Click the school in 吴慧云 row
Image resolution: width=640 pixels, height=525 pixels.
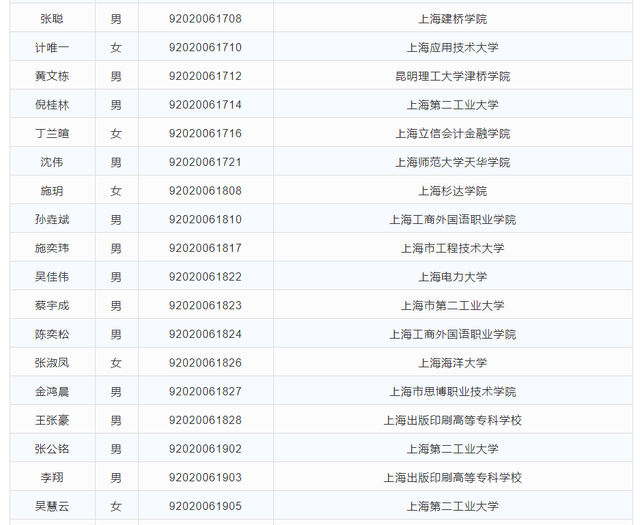point(453,506)
